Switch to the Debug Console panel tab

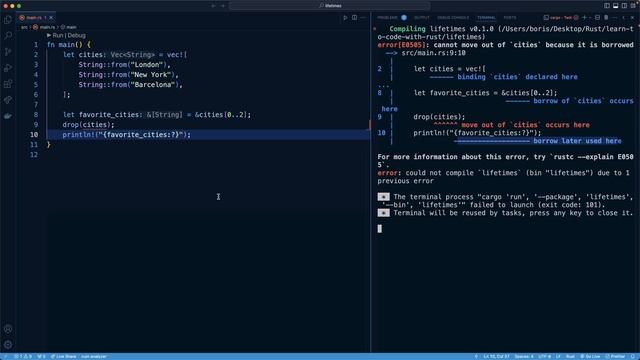click(453, 18)
